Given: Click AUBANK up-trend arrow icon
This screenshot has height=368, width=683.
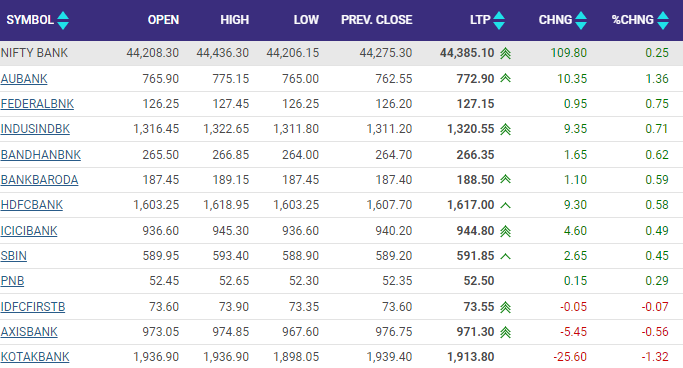Looking at the screenshot, I should [505, 78].
